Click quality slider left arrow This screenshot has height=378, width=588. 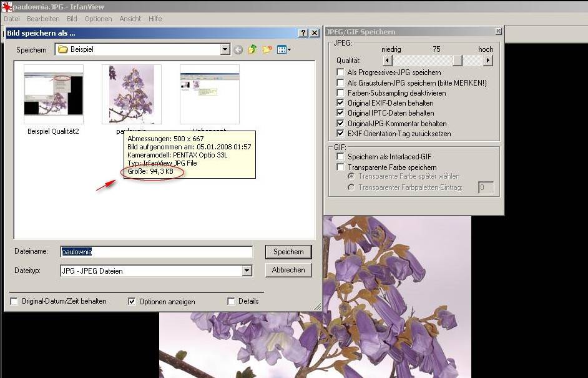tap(388, 61)
